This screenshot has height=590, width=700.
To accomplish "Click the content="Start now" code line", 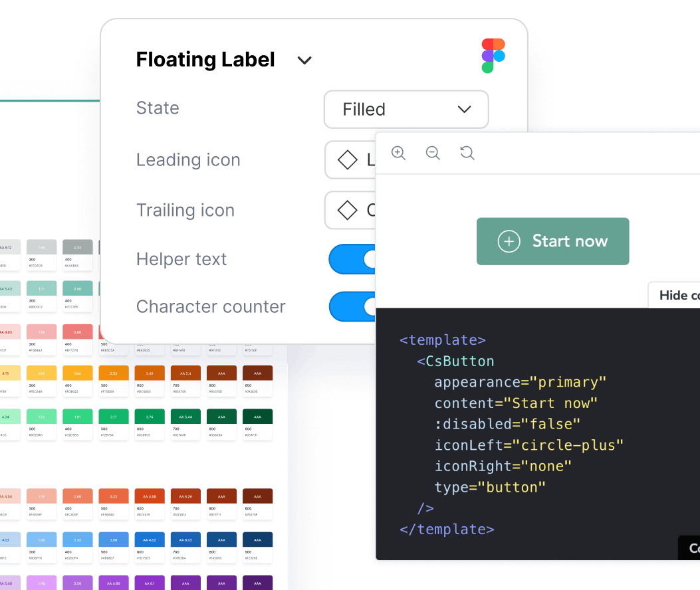I will pos(516,403).
